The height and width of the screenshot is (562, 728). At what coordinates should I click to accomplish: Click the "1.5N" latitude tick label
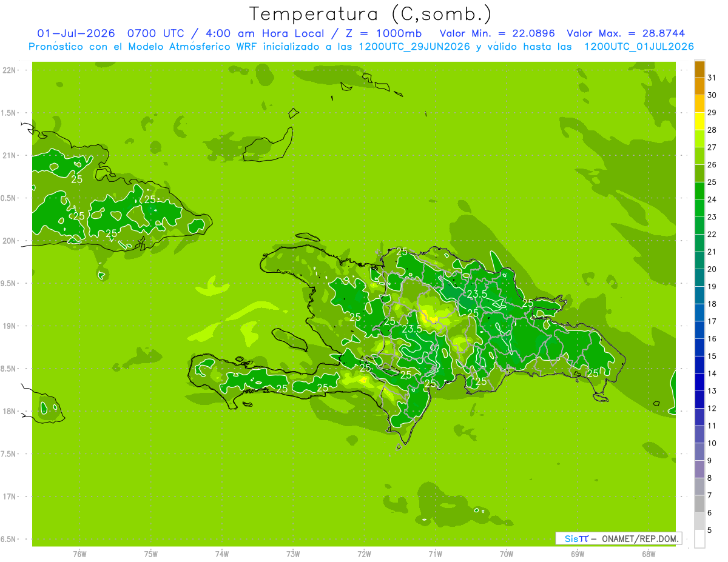9,113
